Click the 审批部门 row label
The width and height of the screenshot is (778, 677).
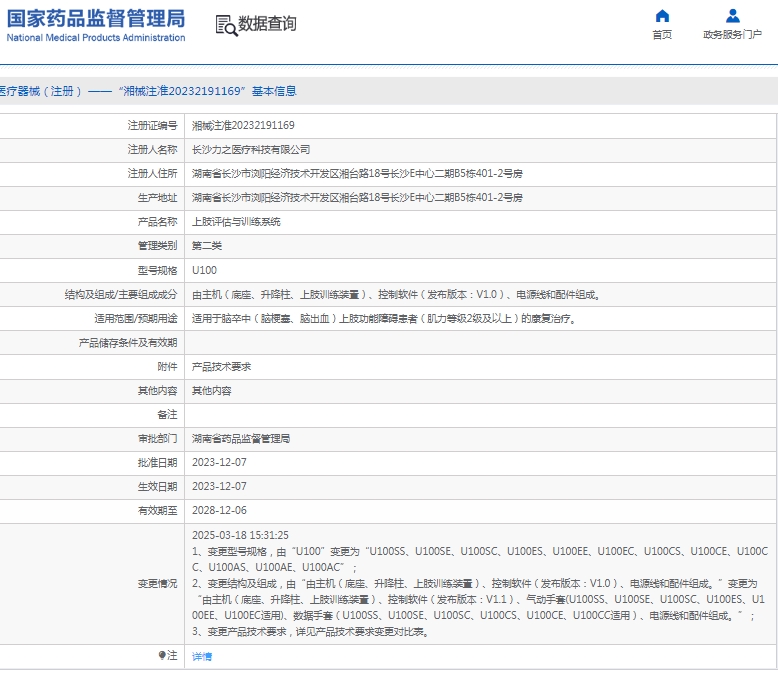click(x=157, y=439)
